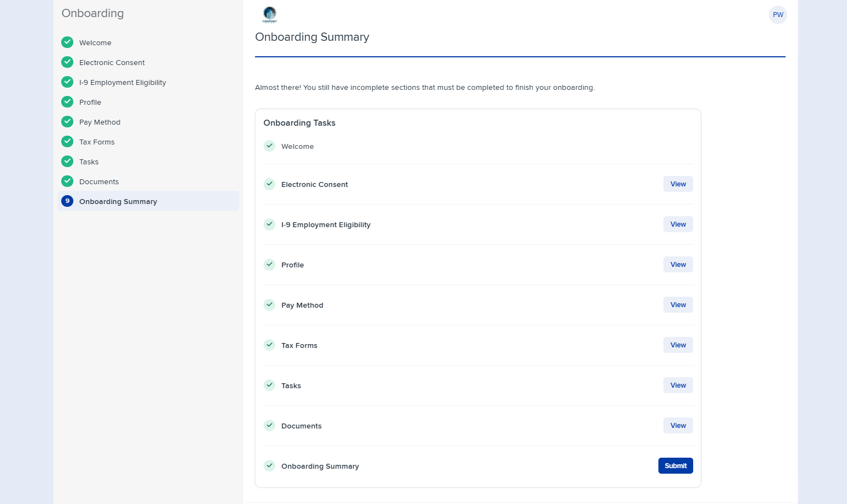This screenshot has width=847, height=504.
Task: Open the company logo at top left
Action: [270, 15]
